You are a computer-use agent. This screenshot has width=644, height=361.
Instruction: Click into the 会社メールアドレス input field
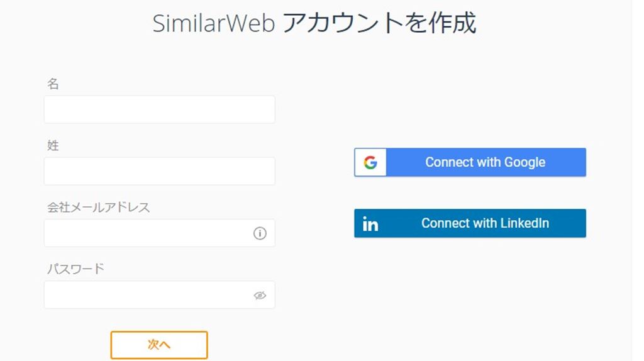148,233
